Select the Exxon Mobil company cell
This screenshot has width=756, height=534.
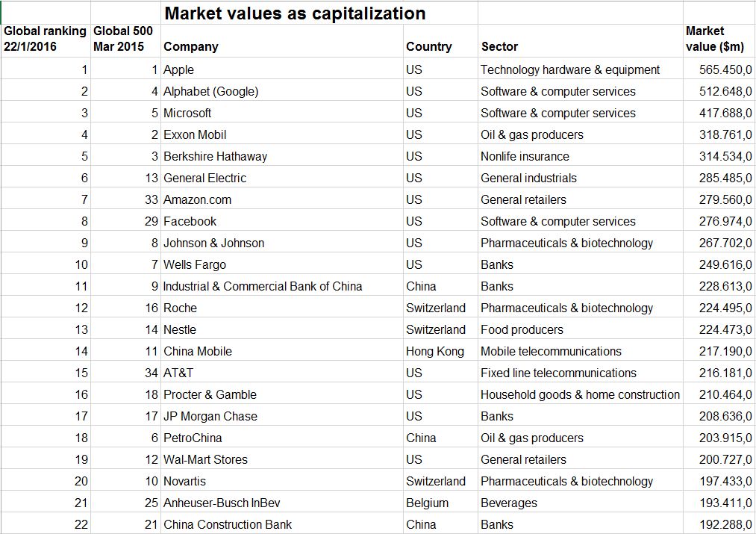282,134
